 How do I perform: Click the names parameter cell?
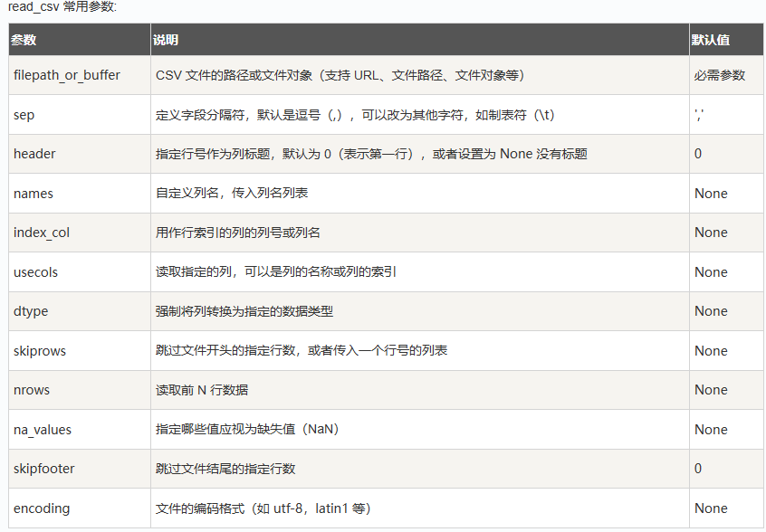(x=34, y=194)
